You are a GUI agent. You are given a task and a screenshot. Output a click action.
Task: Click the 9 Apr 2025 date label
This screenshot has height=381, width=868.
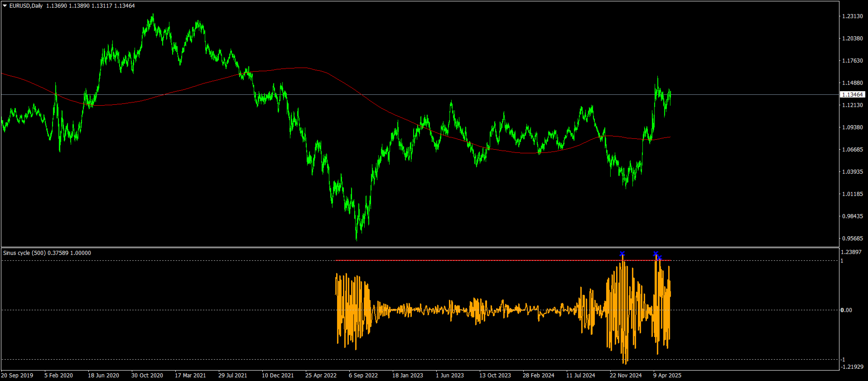coord(667,376)
